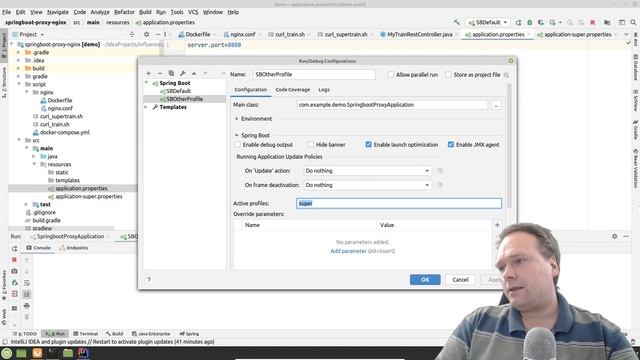The height and width of the screenshot is (360, 640).
Task: Browse main class with ellipsis button
Action: point(496,105)
